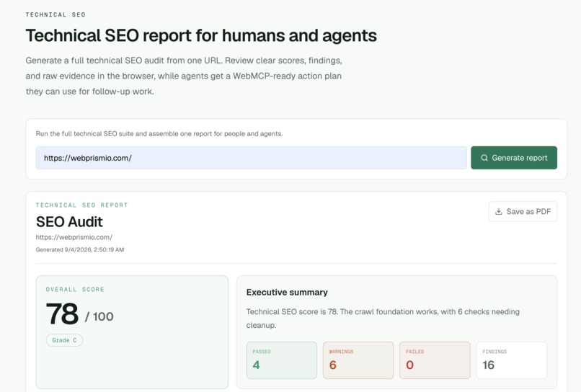Image resolution: width=581 pixels, height=392 pixels.
Task: Click the 'Run the full technical SEO suite' text
Action: tap(159, 134)
